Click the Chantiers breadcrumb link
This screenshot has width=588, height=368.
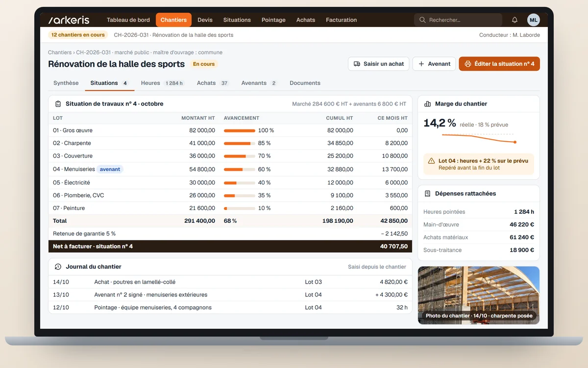coord(60,53)
